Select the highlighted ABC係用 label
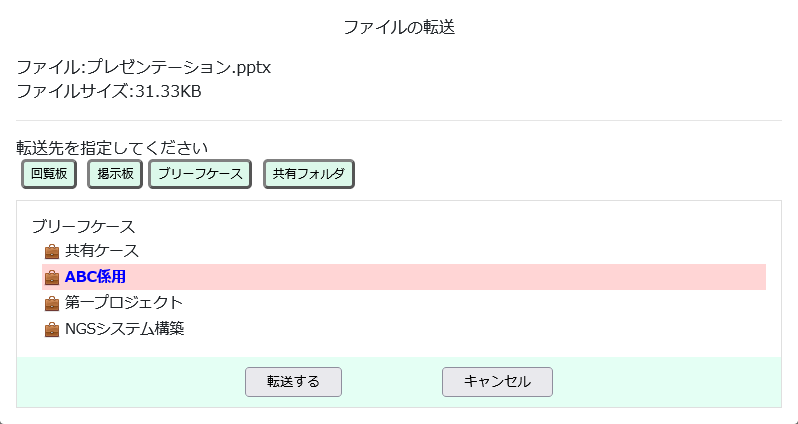This screenshot has width=798, height=424. pyautogui.click(x=95, y=277)
